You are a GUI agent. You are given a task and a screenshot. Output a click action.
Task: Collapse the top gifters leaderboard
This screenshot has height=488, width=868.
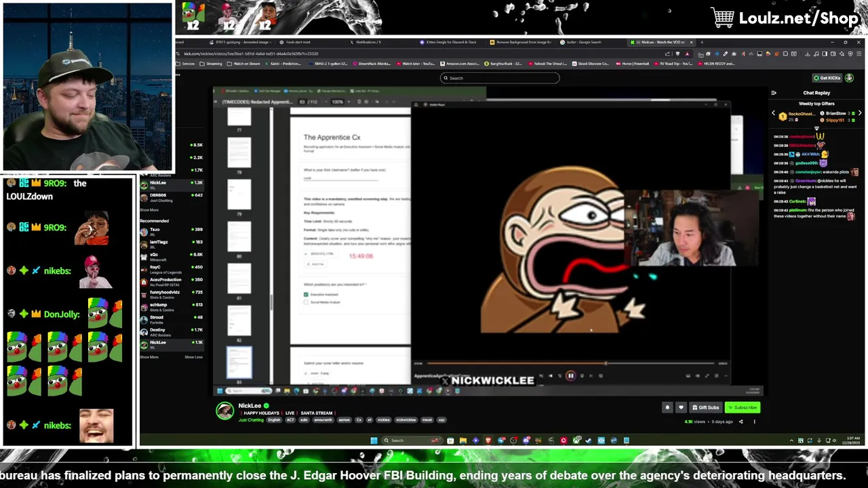816,127
